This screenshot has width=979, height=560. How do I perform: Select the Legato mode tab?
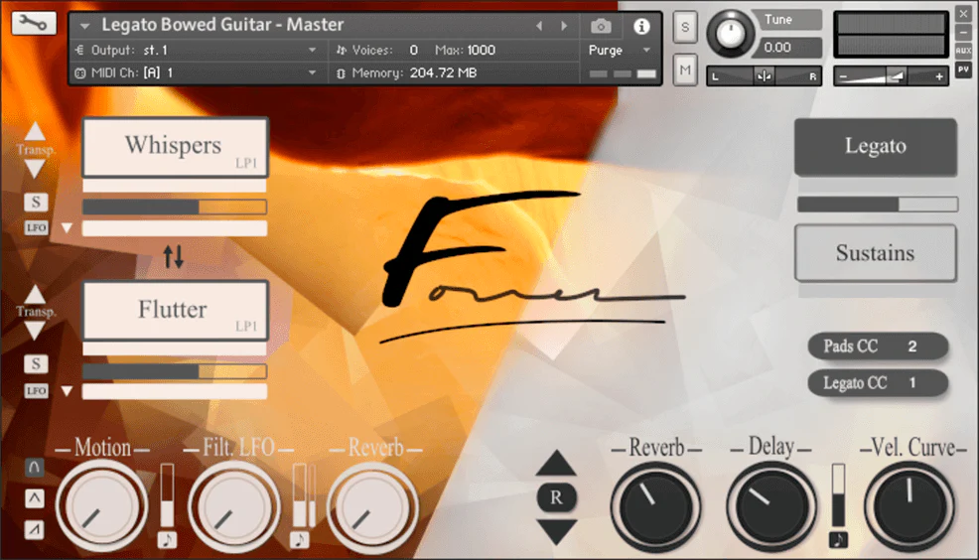[876, 146]
